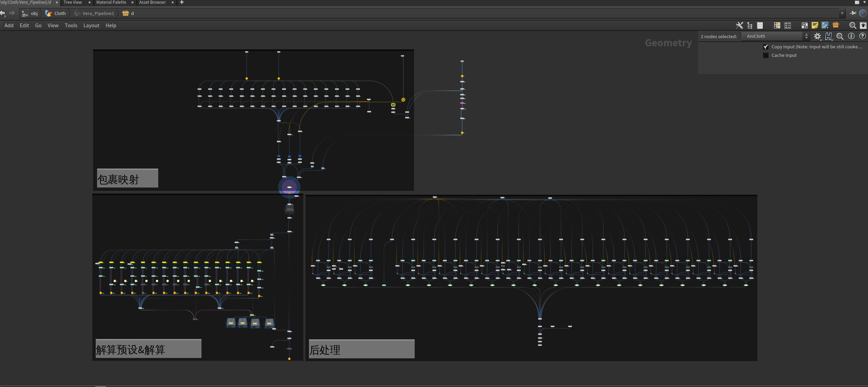Viewport: 868px width, 387px height.
Task: Close the Material Palette tab
Action: (132, 2)
